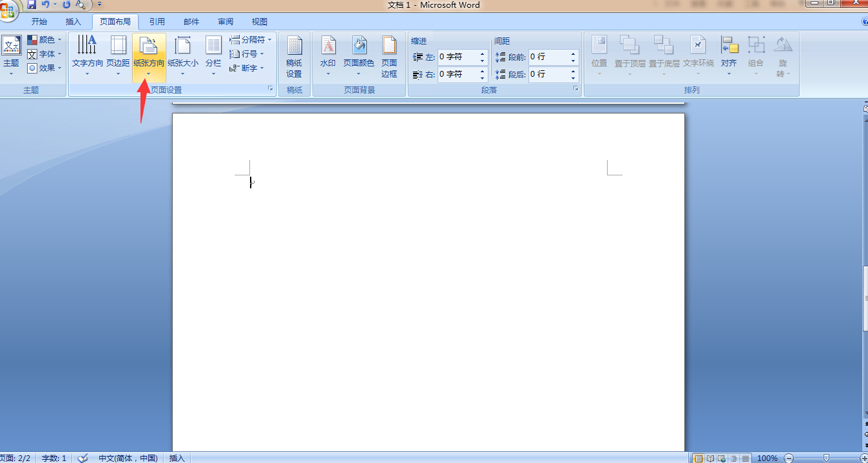Open Manuscript Paper Settings (稿纸设置)

(294, 57)
